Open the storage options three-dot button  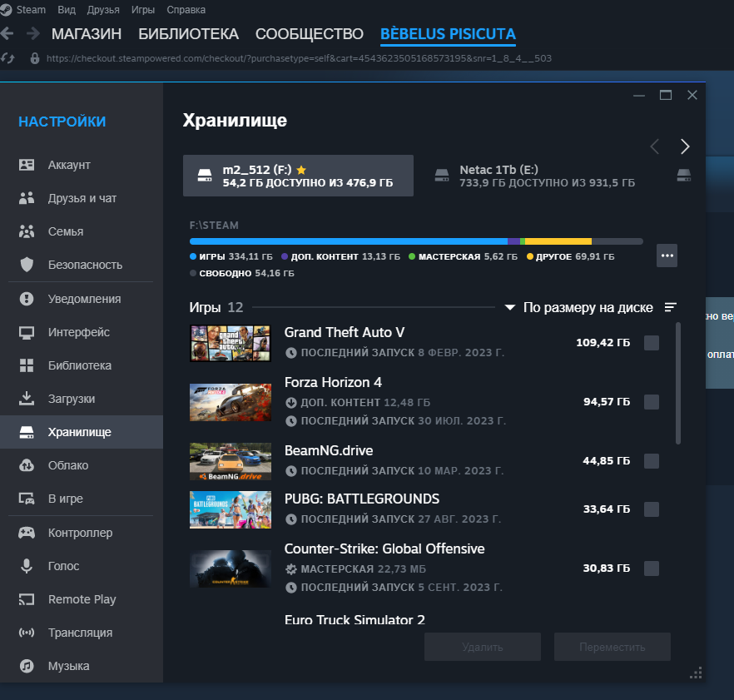point(667,256)
